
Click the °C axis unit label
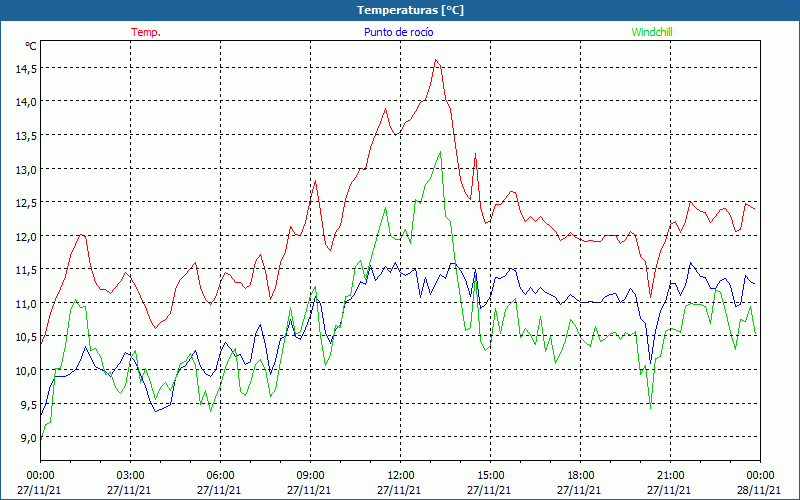click(x=31, y=46)
